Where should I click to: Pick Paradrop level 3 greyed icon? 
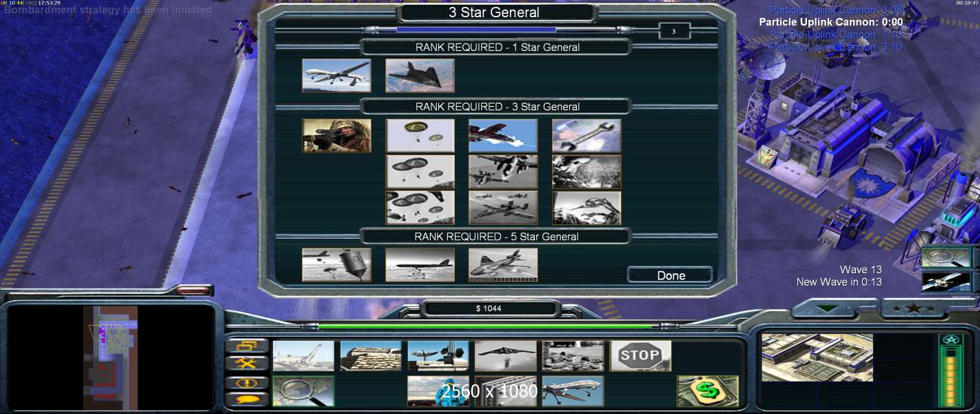click(420, 208)
